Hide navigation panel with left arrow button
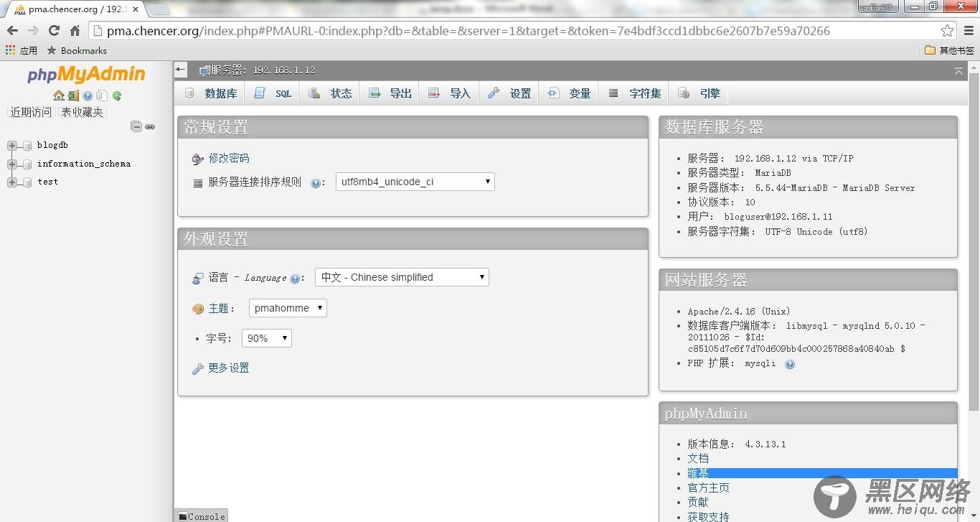 (x=181, y=70)
